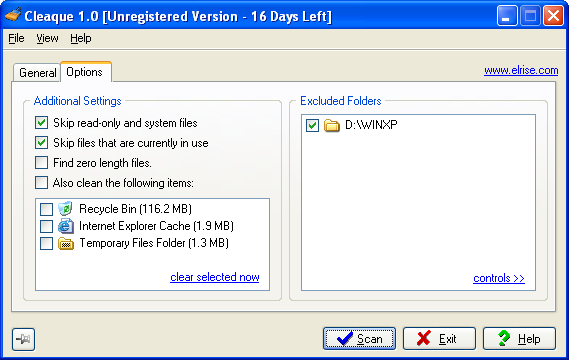569x360 pixels.
Task: Click the Cleaque broom icon in title bar
Action: coord(13,16)
